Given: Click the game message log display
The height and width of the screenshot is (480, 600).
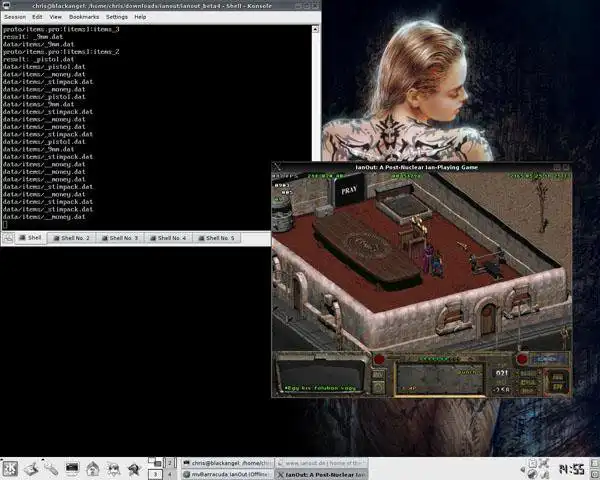Looking at the screenshot, I should point(320,375).
